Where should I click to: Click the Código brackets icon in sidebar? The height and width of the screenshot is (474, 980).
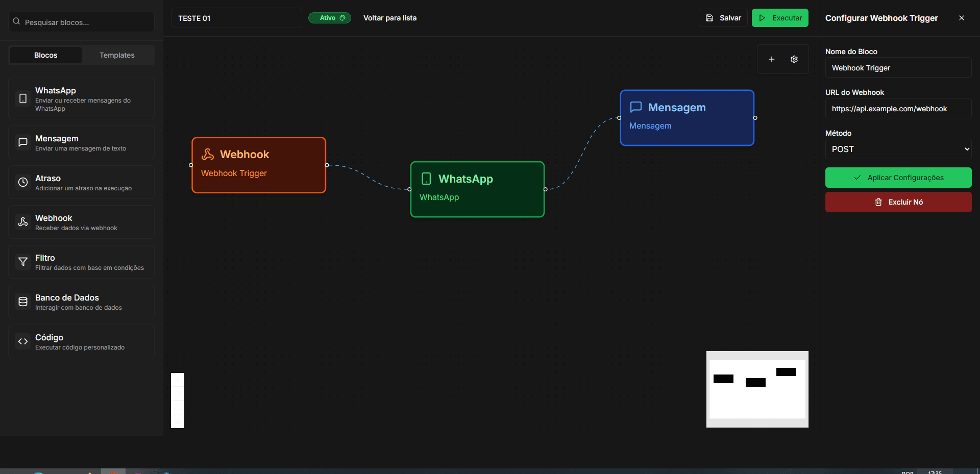pos(23,341)
